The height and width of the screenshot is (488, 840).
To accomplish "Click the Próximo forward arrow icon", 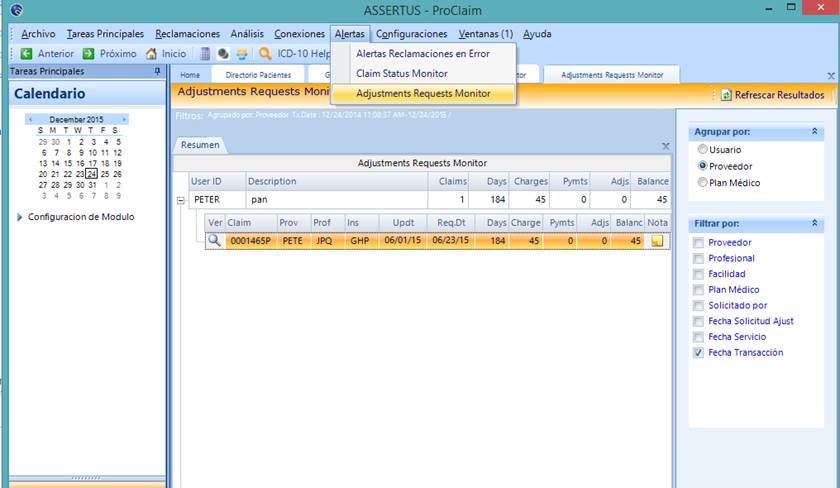I will tap(89, 54).
